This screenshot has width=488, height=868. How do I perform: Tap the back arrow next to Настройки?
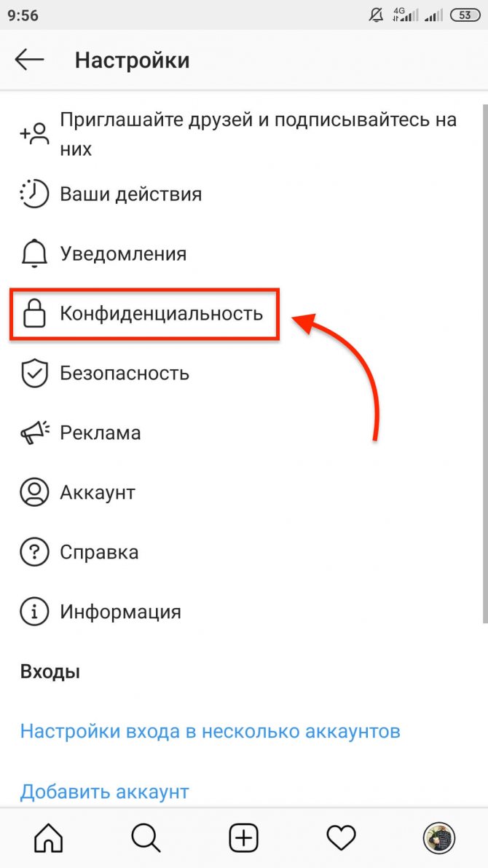(x=29, y=60)
